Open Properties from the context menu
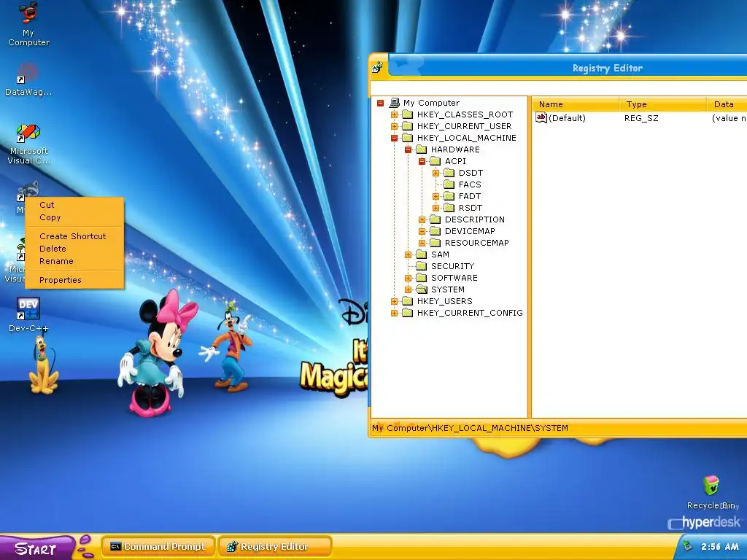Image resolution: width=747 pixels, height=560 pixels. coord(74,280)
